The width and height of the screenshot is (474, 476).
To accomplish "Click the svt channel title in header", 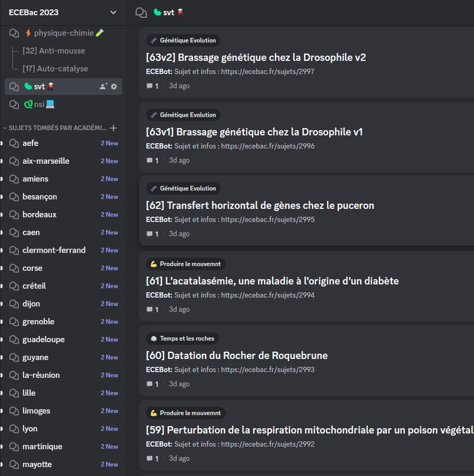I will (168, 13).
